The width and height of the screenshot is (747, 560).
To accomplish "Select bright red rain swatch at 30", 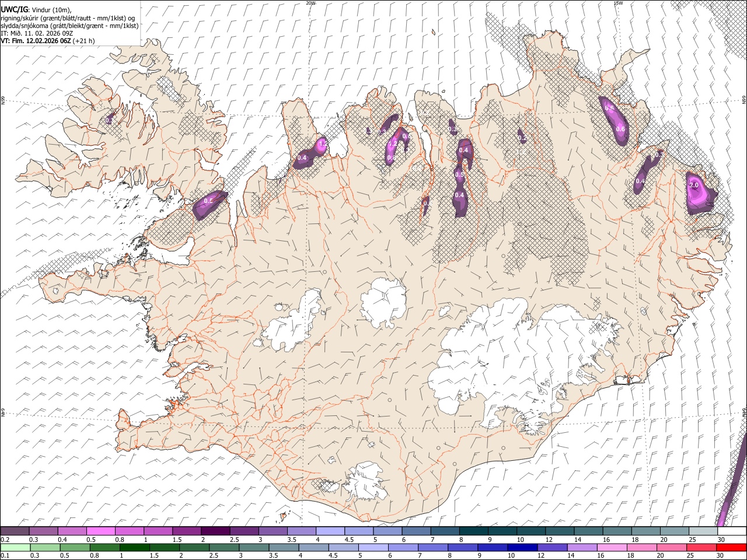I will click(731, 548).
